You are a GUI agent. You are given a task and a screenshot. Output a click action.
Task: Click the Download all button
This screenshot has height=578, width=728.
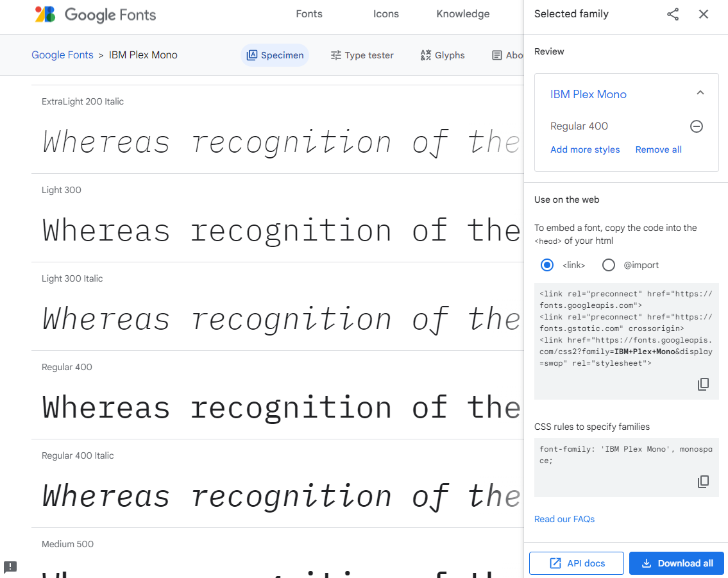point(677,563)
